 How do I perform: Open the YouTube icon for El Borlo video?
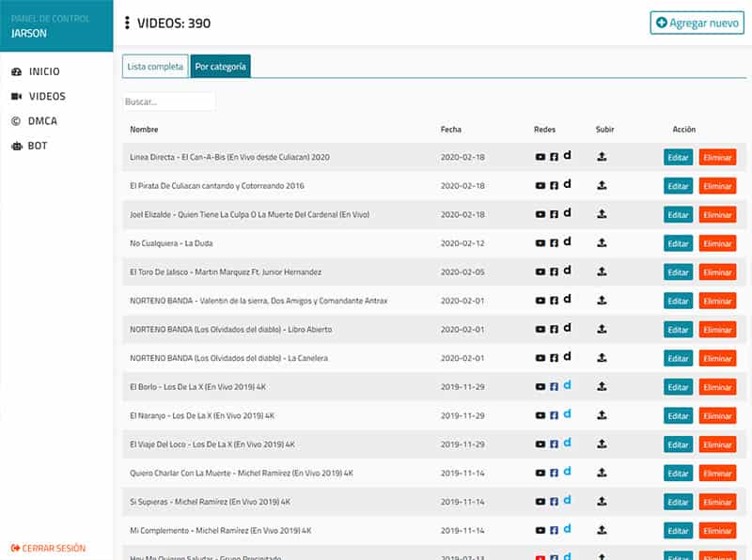[540, 386]
